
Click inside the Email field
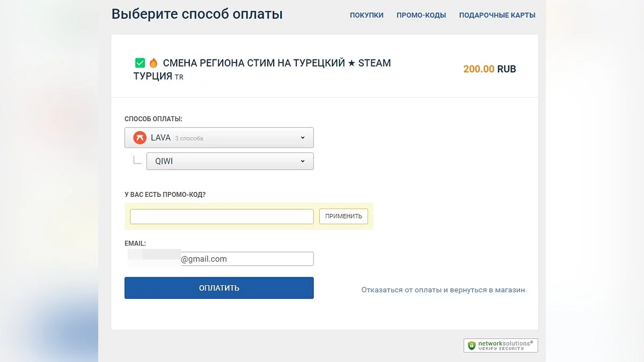click(246, 259)
